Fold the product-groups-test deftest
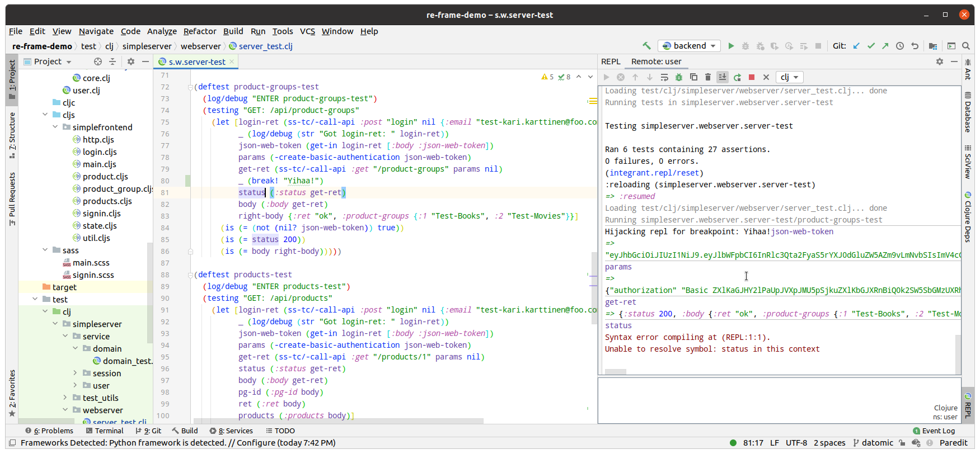Viewport: 980px width, 454px height. (x=190, y=87)
